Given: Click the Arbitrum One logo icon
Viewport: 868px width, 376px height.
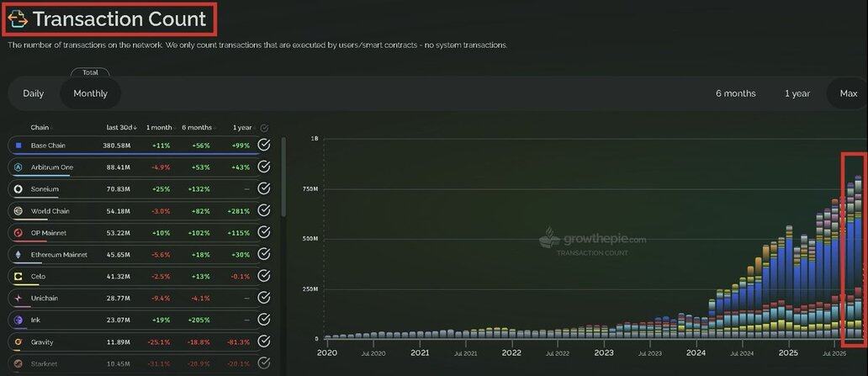Looking at the screenshot, I should tap(19, 167).
